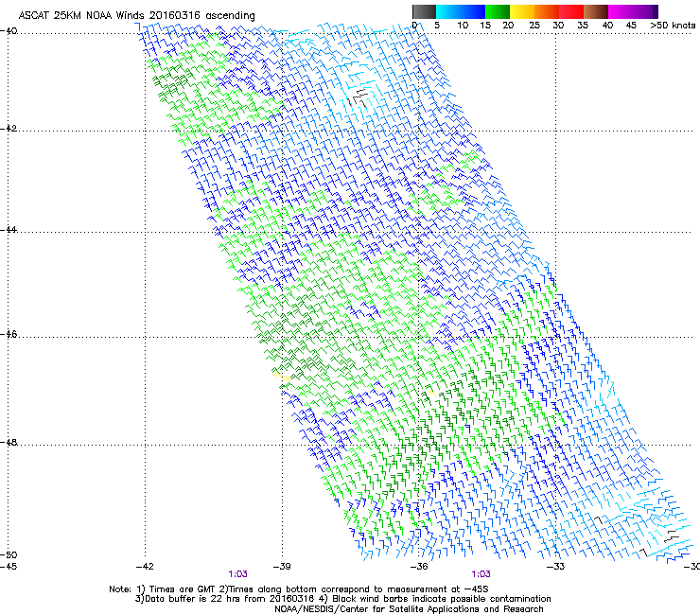The image size is (700, 615).
Task: Click the yellow wind barbs near -39 longitude
Action: 282,376
